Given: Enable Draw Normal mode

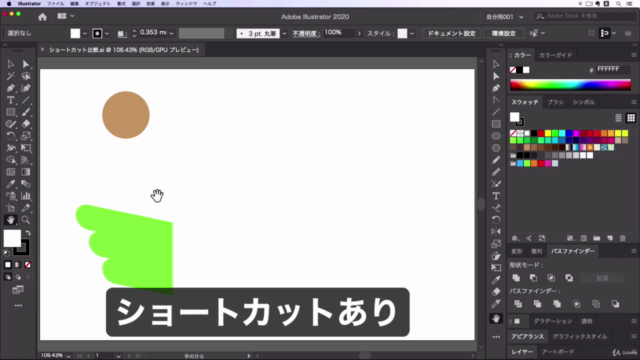Looking at the screenshot, I should pos(8,277).
